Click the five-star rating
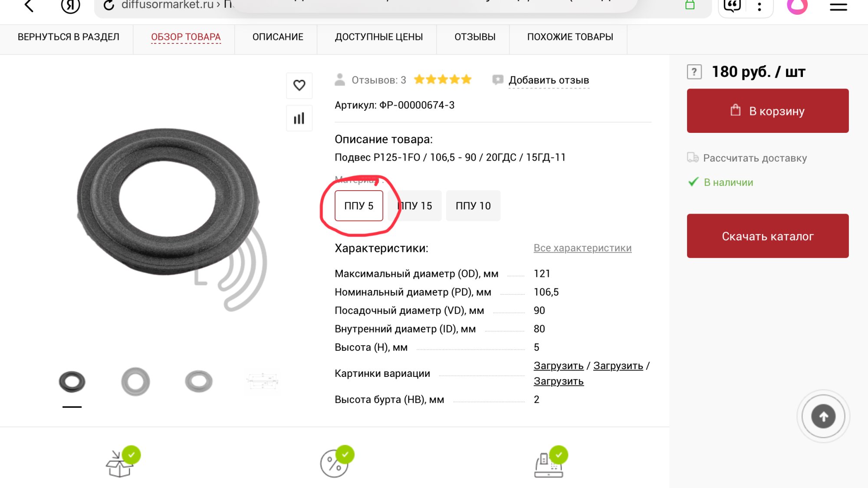The width and height of the screenshot is (868, 488). coord(442,79)
